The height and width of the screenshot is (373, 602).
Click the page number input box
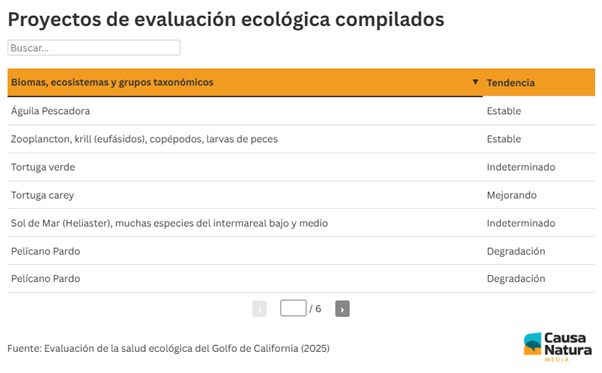coord(293,308)
